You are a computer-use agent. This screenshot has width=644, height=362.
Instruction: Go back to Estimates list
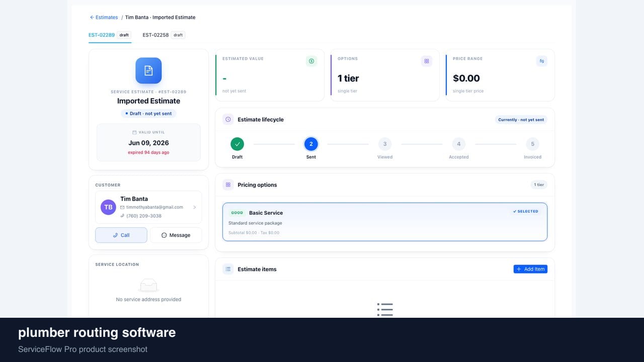pyautogui.click(x=104, y=17)
